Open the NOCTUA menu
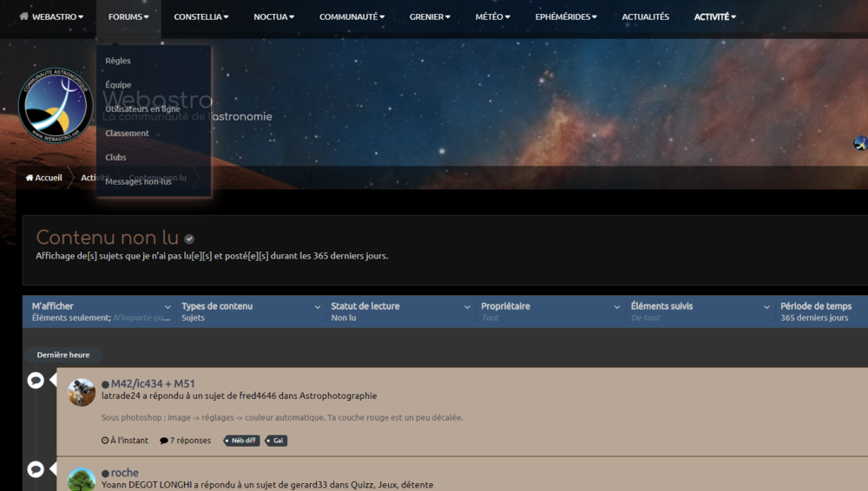Viewport: 868px width, 491px height. click(274, 16)
